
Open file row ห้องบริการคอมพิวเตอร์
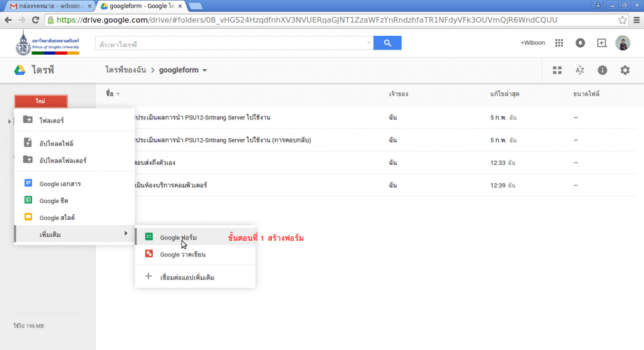(x=365, y=185)
